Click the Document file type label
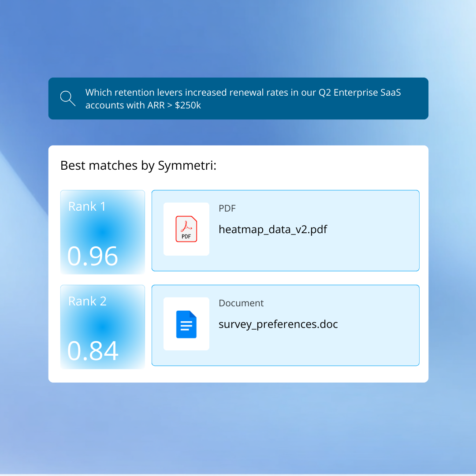 241,303
